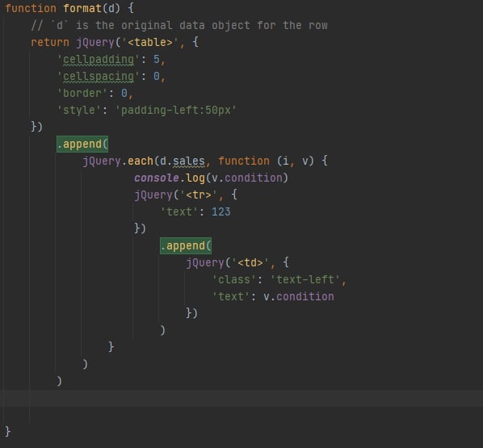Click the 'cellpadding' property key

99,59
